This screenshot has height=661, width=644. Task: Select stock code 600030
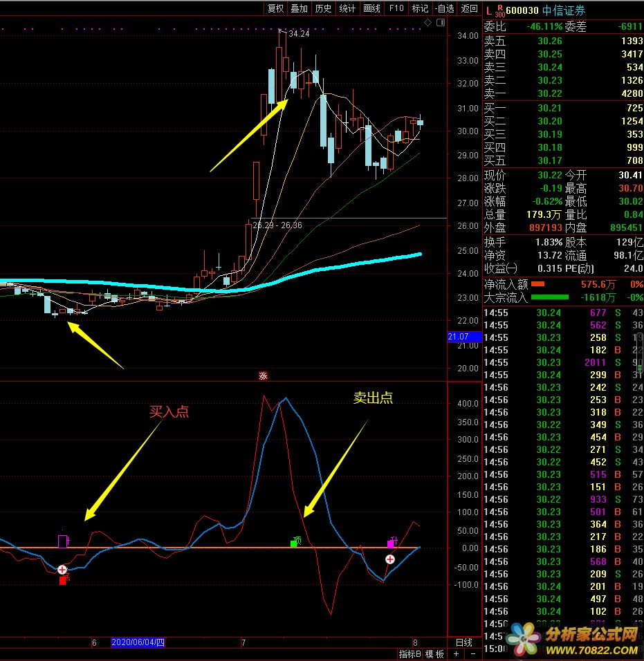522,10
